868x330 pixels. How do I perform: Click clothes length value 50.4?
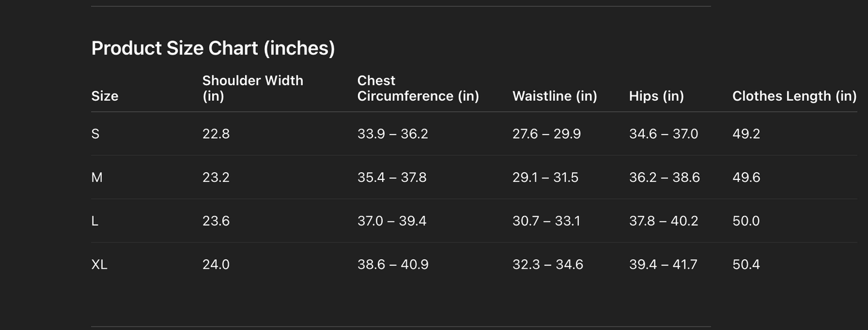[x=746, y=265]
